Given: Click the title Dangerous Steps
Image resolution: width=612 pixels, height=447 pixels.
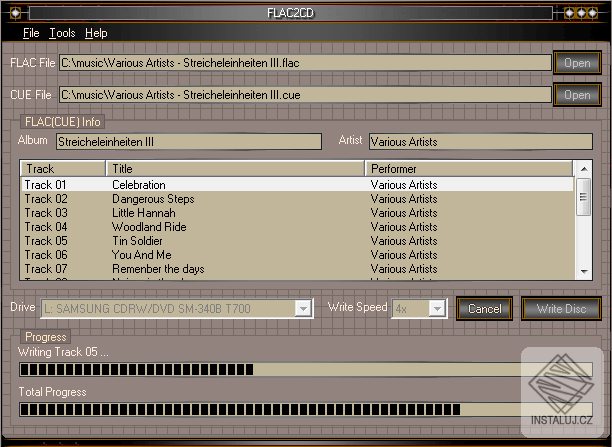Looking at the screenshot, I should pos(153,199).
